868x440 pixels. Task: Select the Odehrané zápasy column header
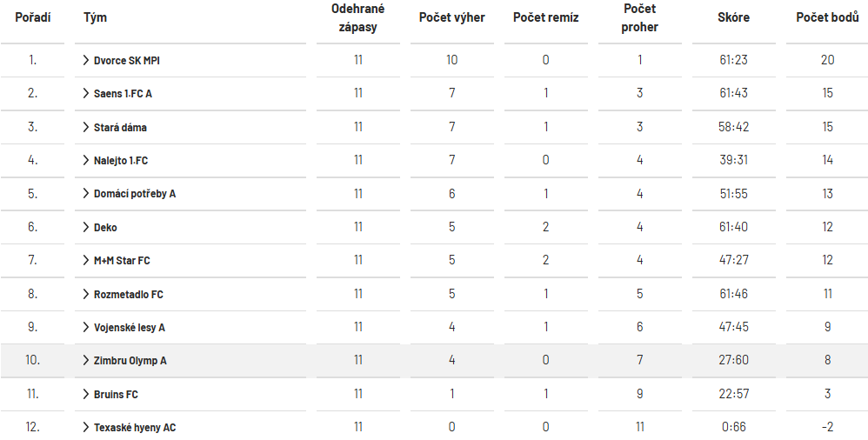357,18
